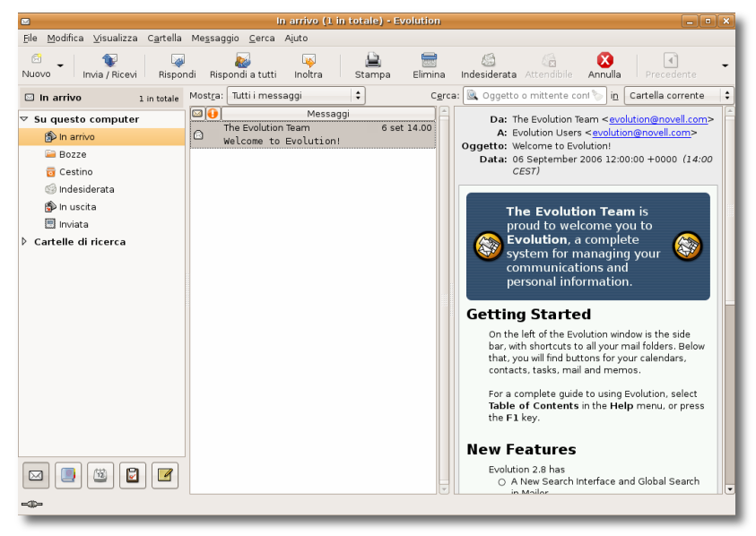
Task: Print the message using the Stampa icon
Action: (372, 61)
